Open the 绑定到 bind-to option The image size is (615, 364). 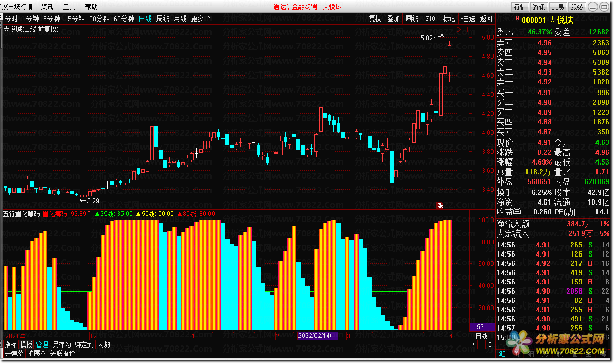pyautogui.click(x=84, y=345)
